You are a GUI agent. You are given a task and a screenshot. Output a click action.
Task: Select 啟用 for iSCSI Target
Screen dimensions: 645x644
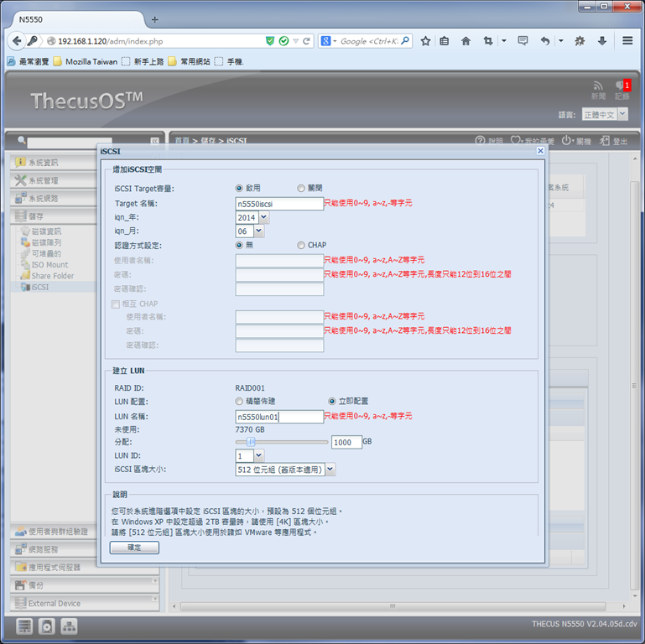click(x=239, y=189)
